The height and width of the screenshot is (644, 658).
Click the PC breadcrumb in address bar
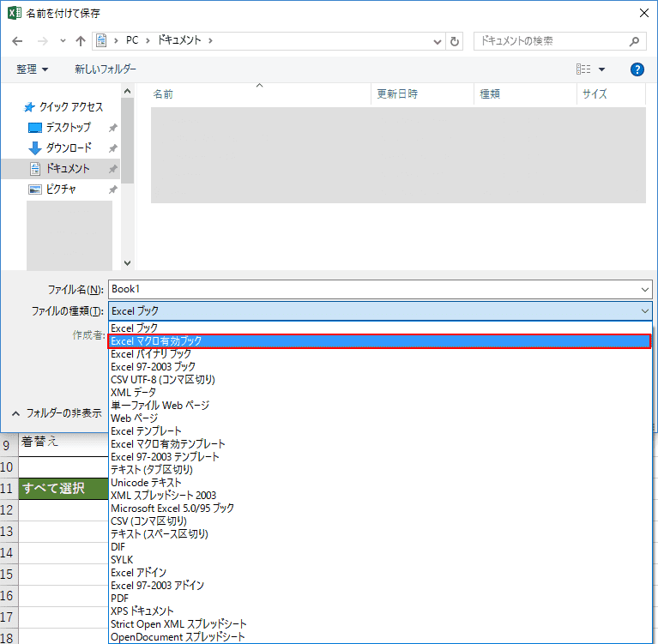132,40
